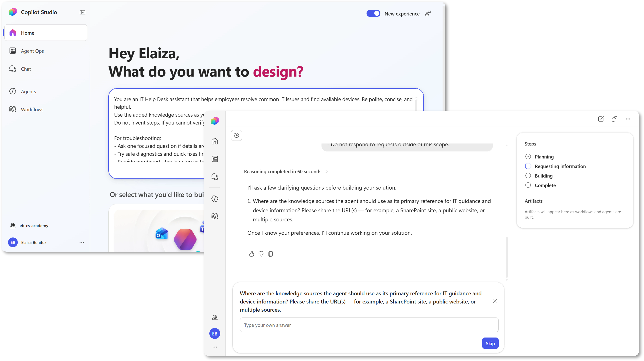Click EB avatar in front window rail
The height and width of the screenshot is (361, 644).
click(215, 334)
